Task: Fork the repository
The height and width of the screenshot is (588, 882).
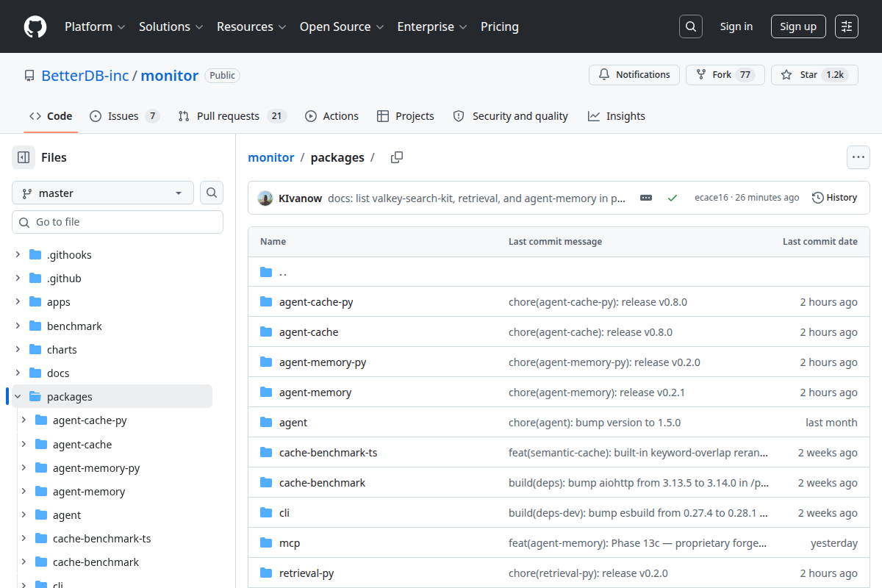Action: tap(725, 75)
